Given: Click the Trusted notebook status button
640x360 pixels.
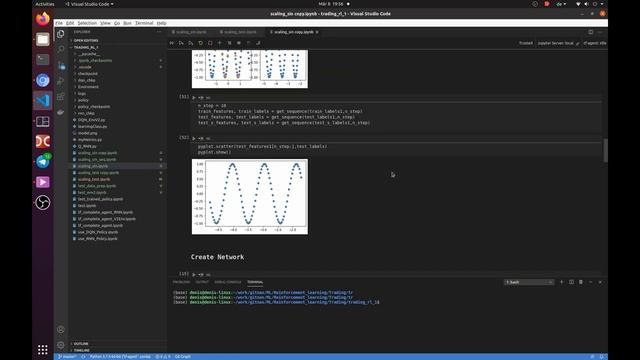Looking at the screenshot, I should (x=526, y=43).
